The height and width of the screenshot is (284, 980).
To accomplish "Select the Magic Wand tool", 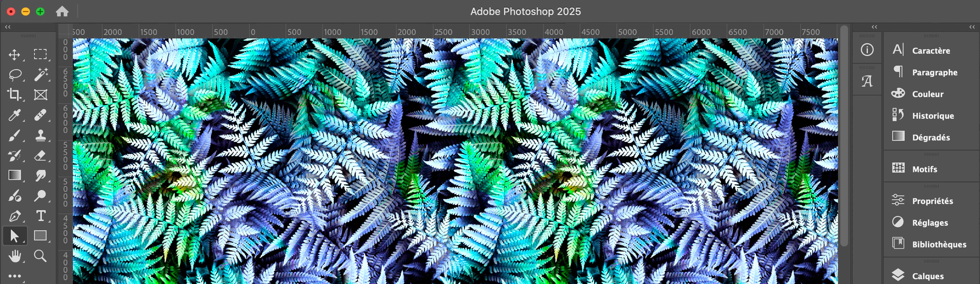I will click(40, 74).
